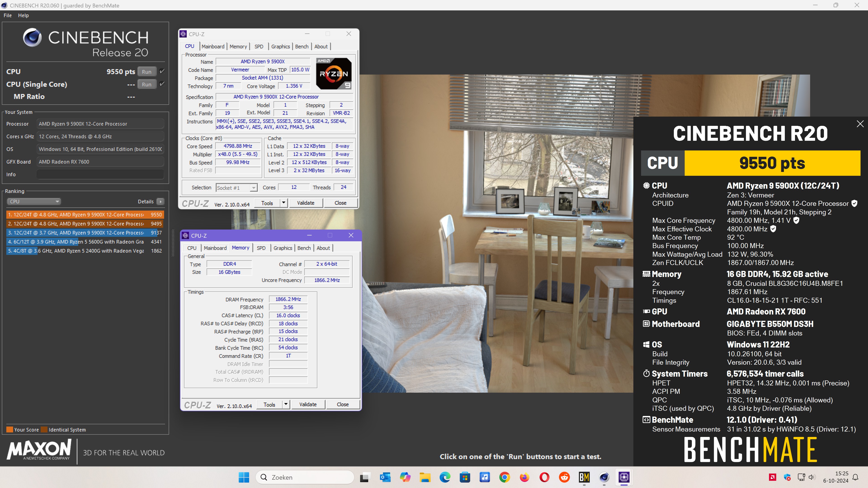Switch to Cinebench via taskbar icon
Image resolution: width=868 pixels, height=488 pixels.
pyautogui.click(x=604, y=477)
